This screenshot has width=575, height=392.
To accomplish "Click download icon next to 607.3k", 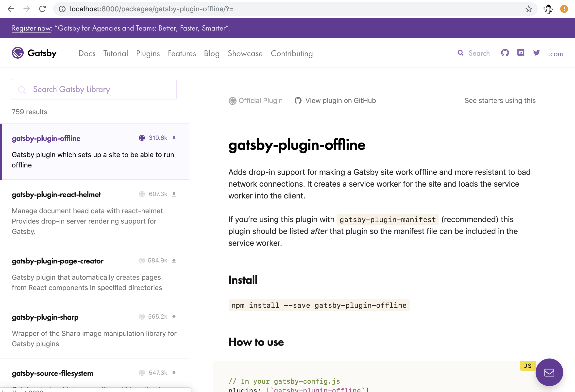I will [174, 194].
